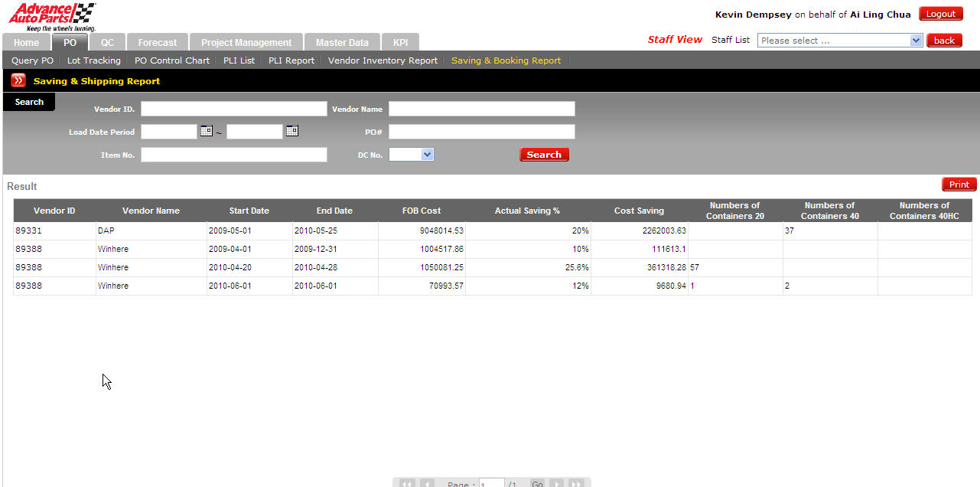Click the red back button
Screen dimensions: 980x487
[944, 41]
